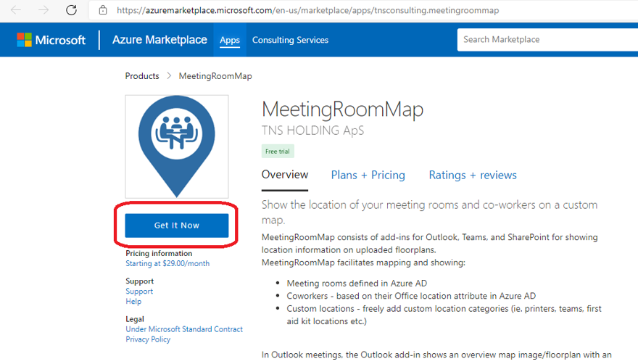Click the Free trial badge
Viewport: 638px width, 364px height.
278,152
